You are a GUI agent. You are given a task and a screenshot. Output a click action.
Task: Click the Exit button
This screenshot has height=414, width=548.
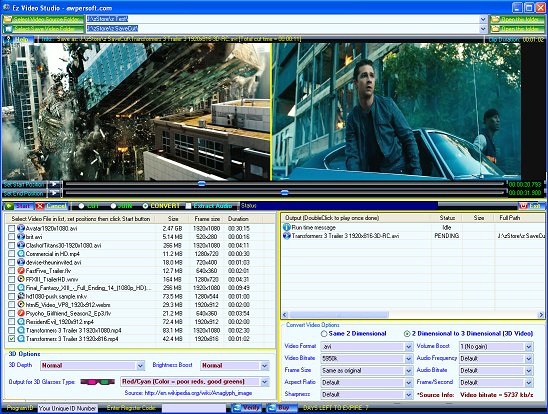[x=531, y=206]
